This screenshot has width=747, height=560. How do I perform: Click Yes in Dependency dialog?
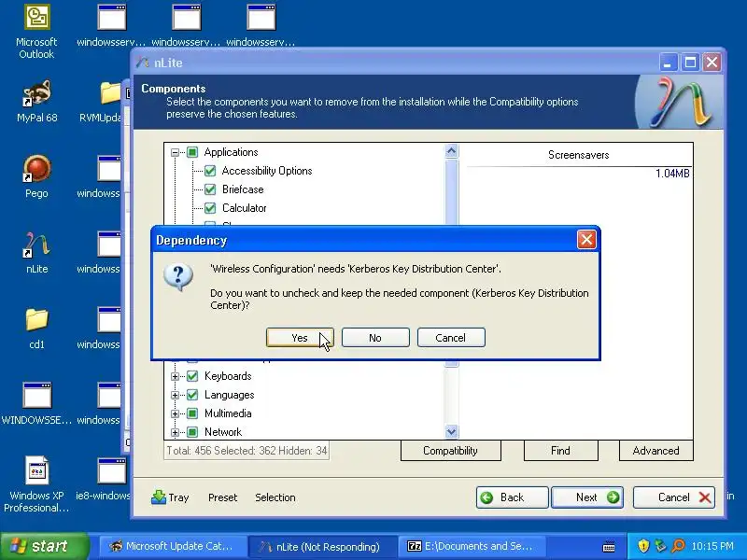[300, 338]
